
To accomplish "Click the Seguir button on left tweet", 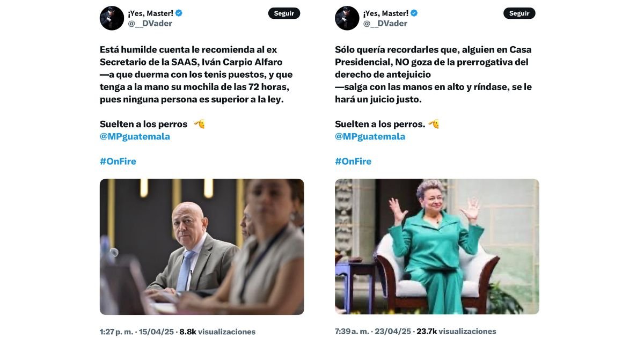I will 284,13.
